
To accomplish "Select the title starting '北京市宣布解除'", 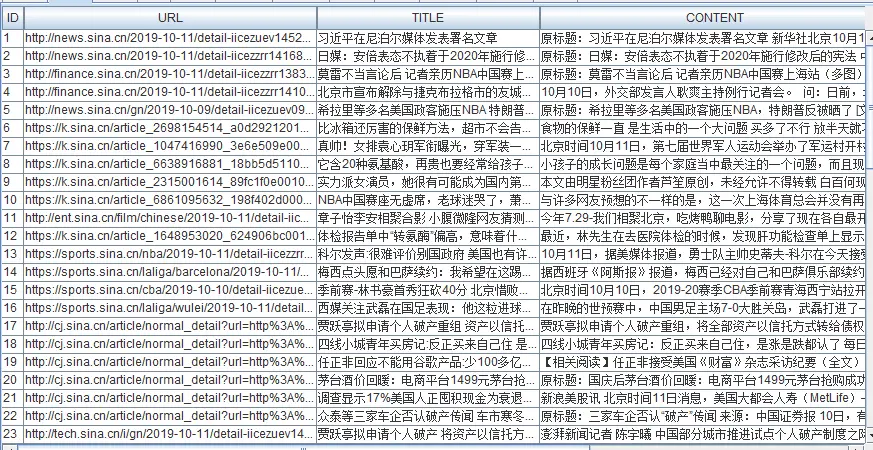I will [428, 92].
